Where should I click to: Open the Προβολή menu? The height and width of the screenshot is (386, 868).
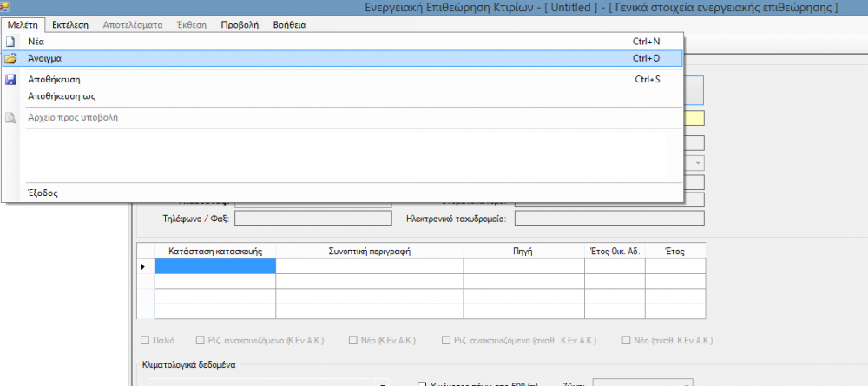click(x=240, y=25)
